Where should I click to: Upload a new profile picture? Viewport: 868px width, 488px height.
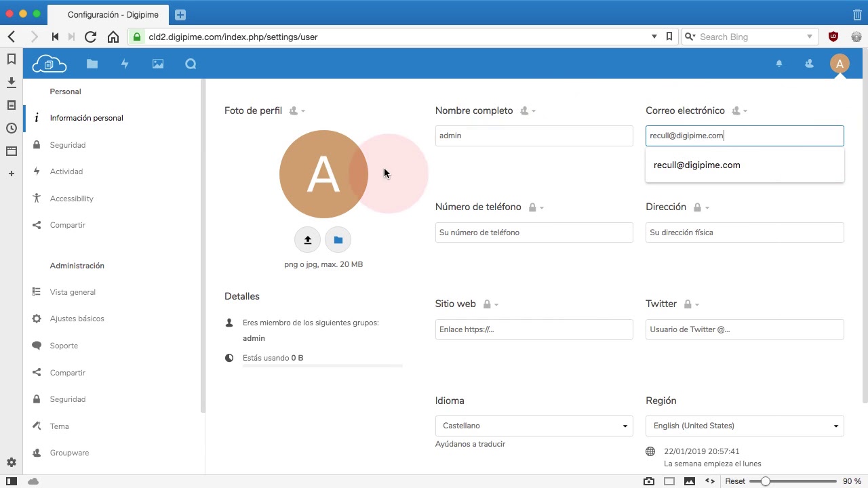tap(308, 240)
